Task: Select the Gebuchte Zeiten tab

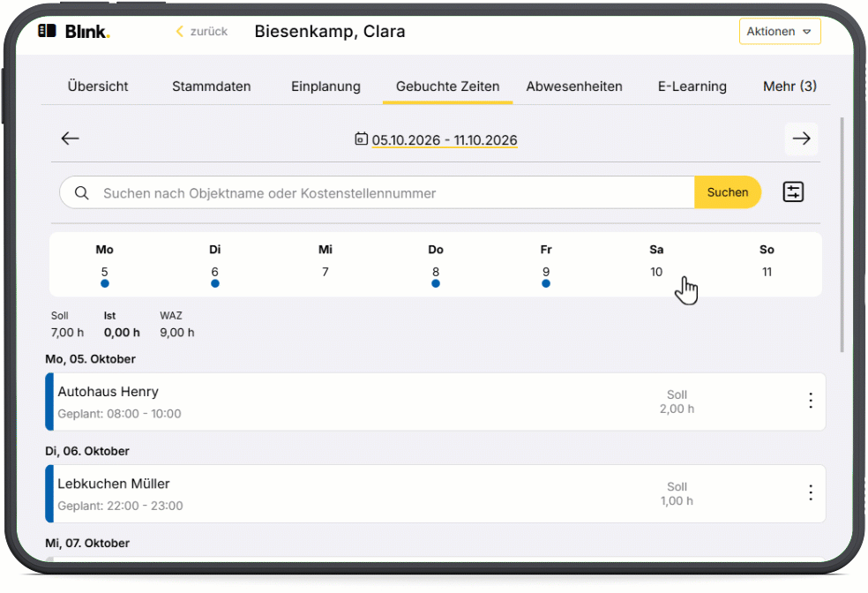Action: pos(448,86)
